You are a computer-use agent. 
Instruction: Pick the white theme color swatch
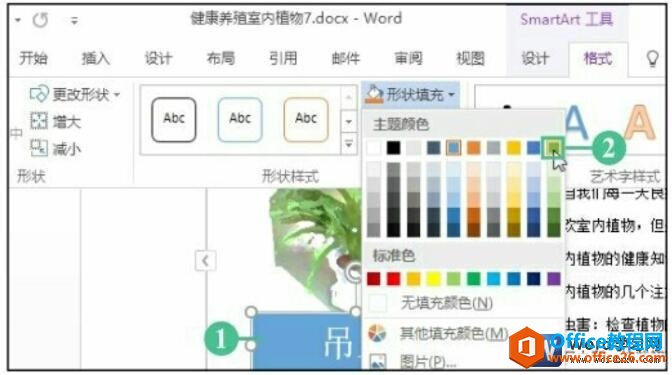pos(374,148)
